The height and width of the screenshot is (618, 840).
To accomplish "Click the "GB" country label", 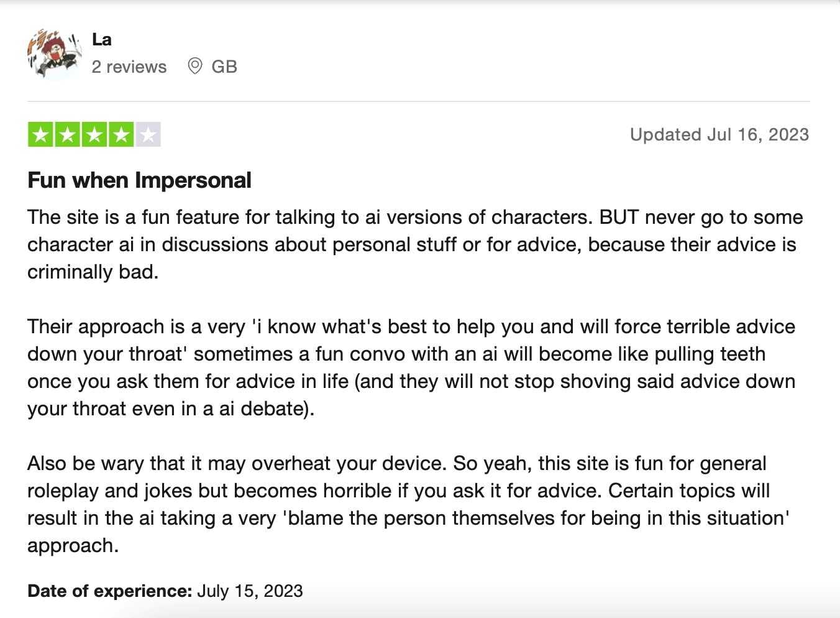I will coord(224,67).
